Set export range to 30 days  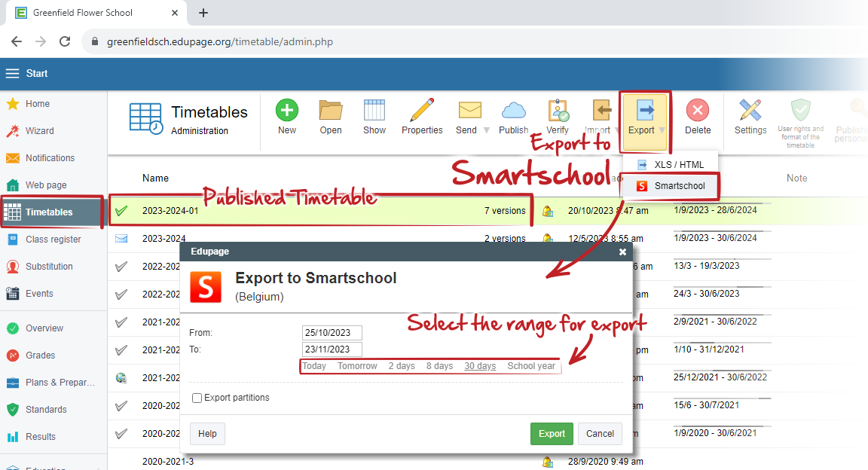[480, 366]
